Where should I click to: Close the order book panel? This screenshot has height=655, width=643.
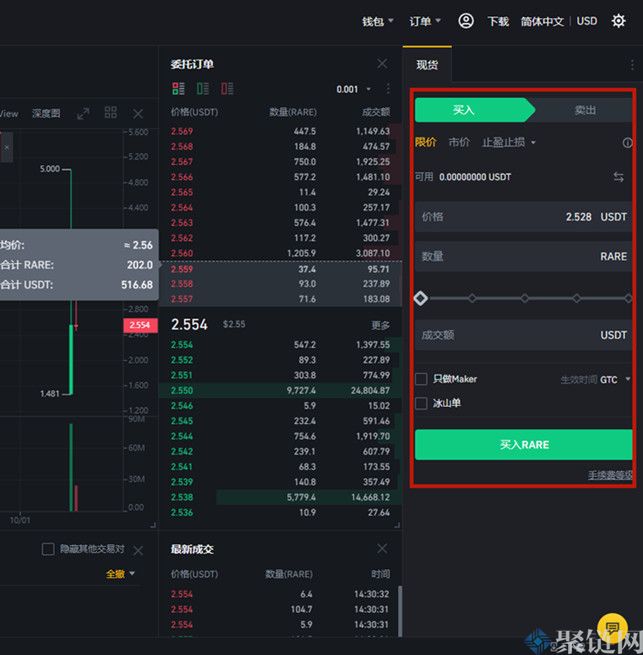(x=382, y=64)
